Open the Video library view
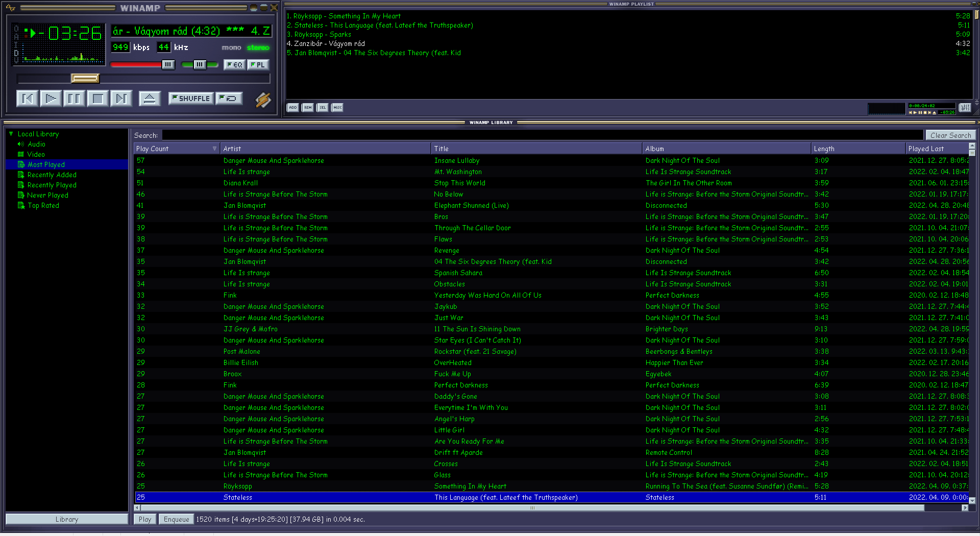The image size is (980, 536). (x=36, y=155)
